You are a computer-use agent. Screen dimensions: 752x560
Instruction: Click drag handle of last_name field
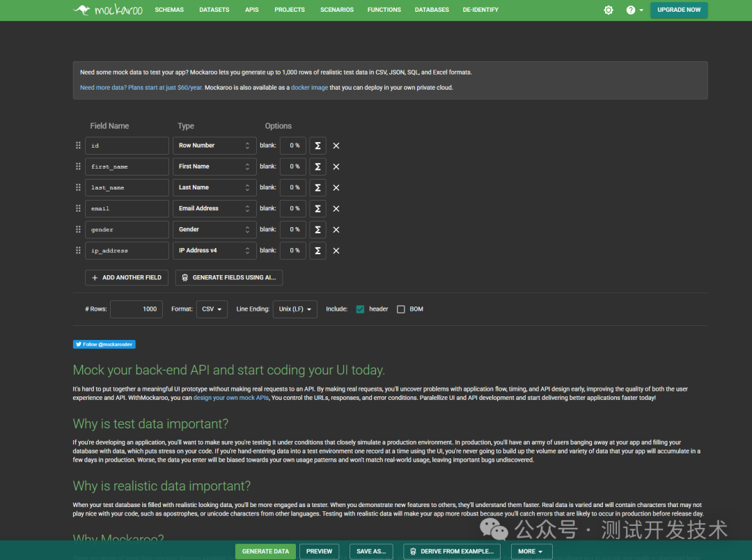[78, 187]
